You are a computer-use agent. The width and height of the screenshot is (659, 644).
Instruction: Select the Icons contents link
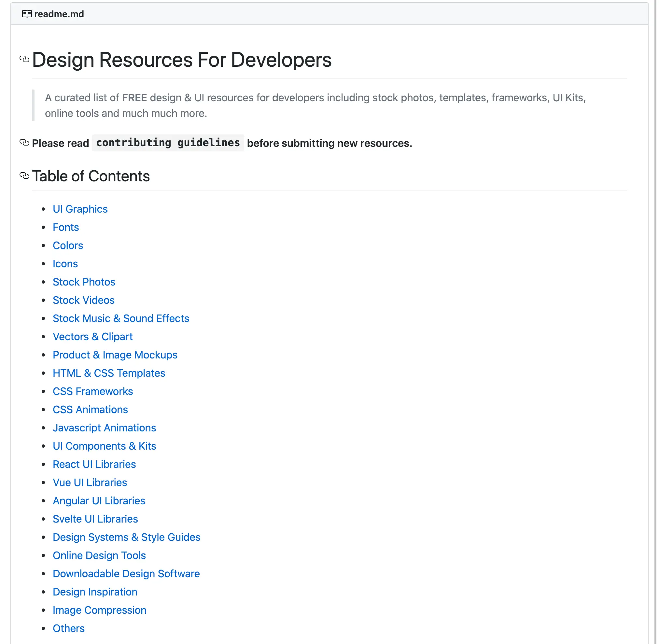[x=65, y=264]
